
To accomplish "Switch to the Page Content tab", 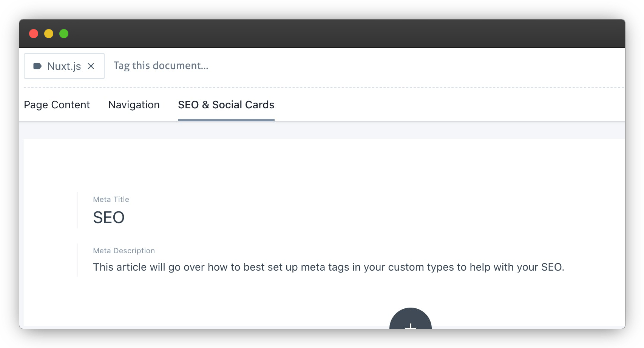I will pyautogui.click(x=57, y=105).
